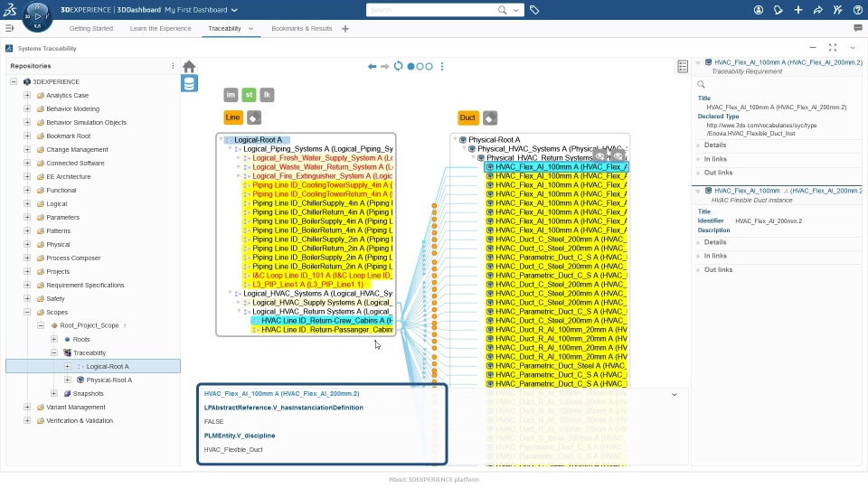Select the first filled circle view mode
This screenshot has width=868, height=488.
(x=410, y=66)
